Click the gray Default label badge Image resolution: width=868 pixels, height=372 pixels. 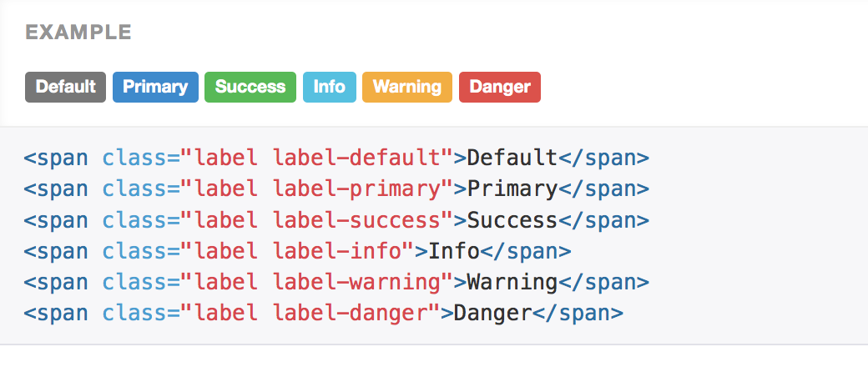(x=66, y=87)
